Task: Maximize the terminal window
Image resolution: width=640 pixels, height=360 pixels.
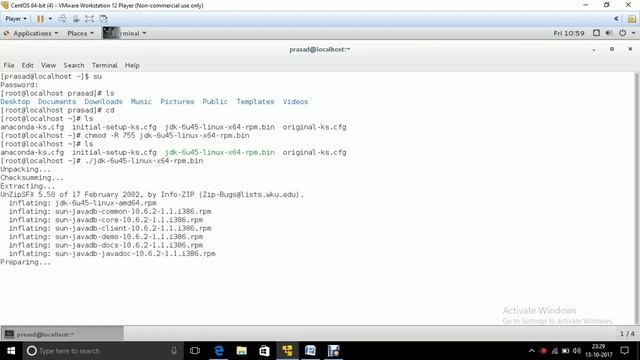Action: coord(612,49)
